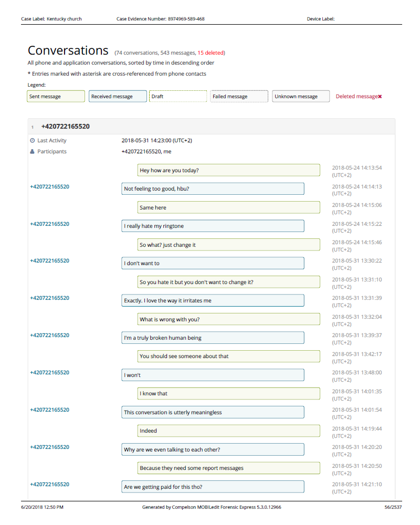Select the Received message legend box

(x=118, y=97)
